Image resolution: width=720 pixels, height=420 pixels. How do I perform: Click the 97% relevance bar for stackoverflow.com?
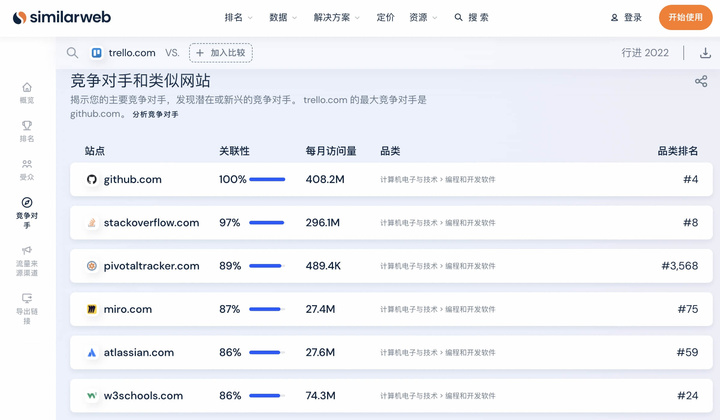267,223
